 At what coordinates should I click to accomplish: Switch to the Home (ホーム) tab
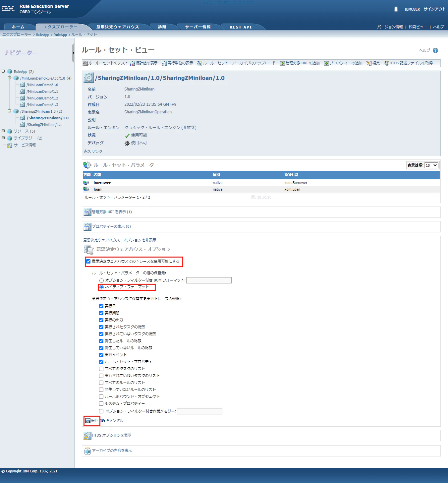[x=18, y=27]
